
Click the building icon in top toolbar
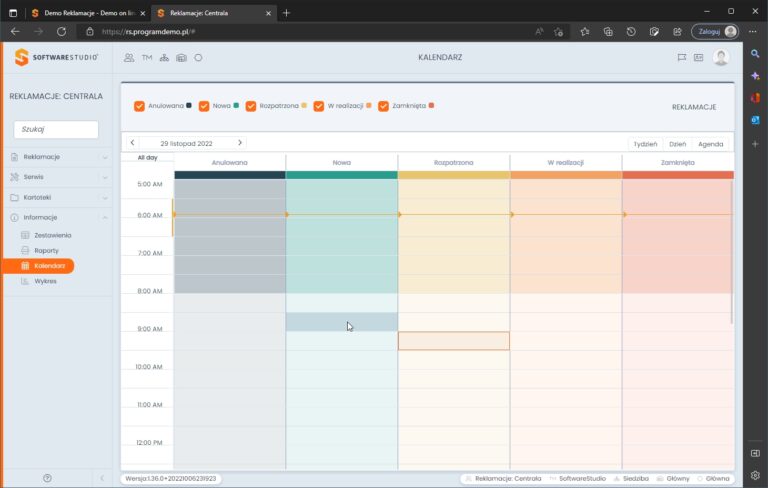point(181,58)
